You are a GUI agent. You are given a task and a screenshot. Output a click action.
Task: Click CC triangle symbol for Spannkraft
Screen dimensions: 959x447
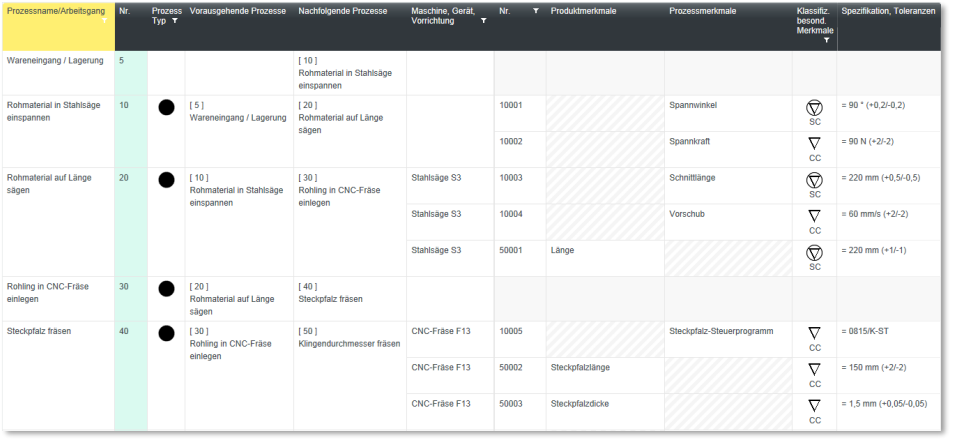tap(814, 144)
